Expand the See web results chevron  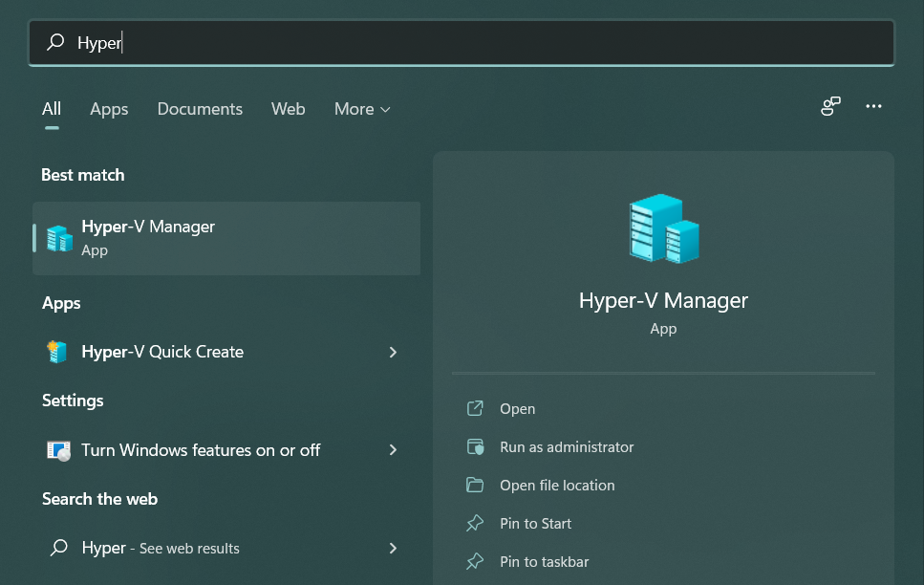[x=393, y=548]
